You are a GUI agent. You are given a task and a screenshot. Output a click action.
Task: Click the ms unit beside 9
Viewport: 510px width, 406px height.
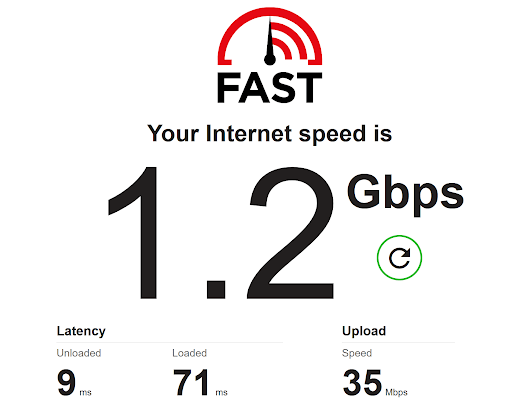coord(85,392)
